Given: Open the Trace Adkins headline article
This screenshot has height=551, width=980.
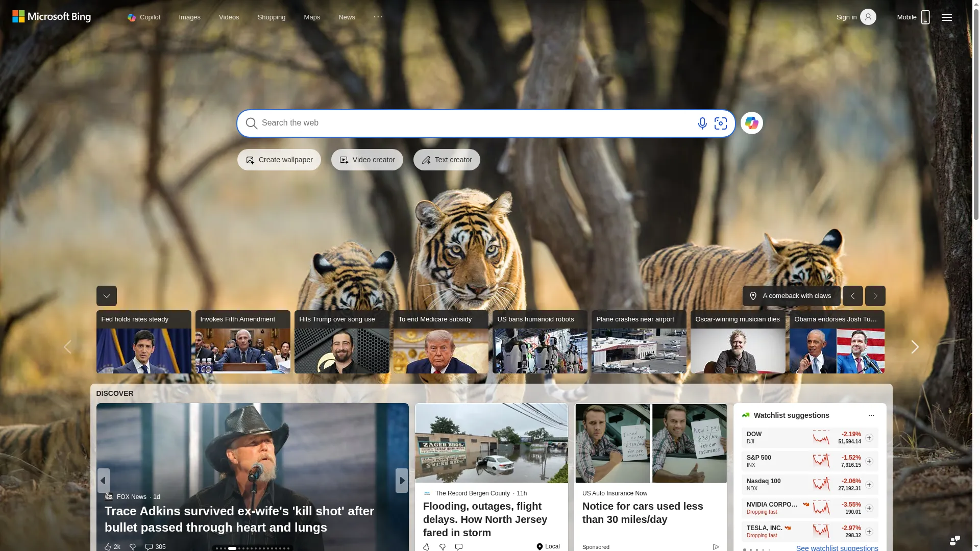Looking at the screenshot, I should (239, 519).
